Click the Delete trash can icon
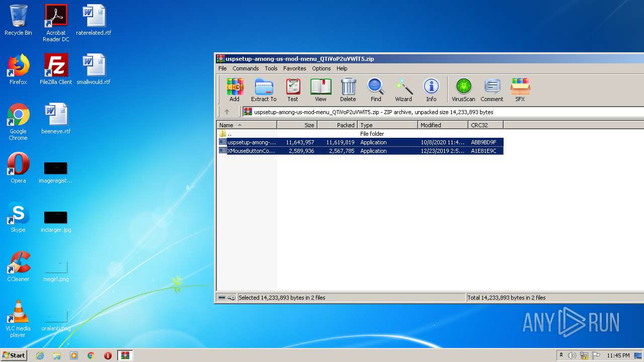 coord(348,90)
